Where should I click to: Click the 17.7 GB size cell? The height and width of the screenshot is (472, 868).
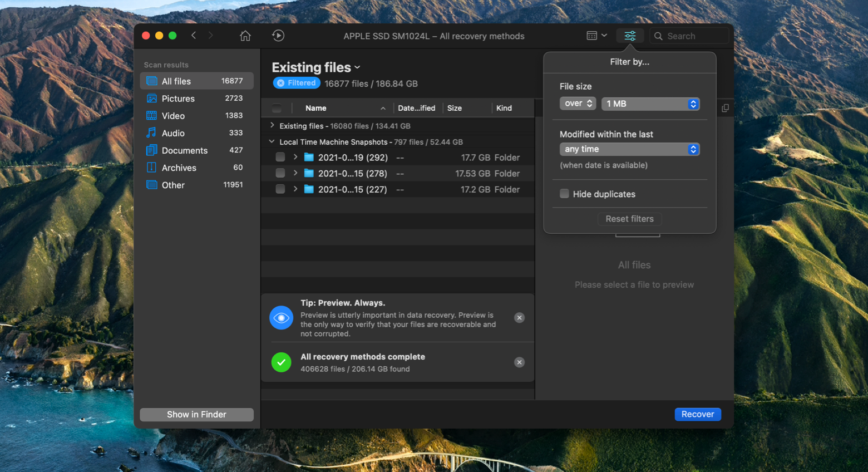[x=475, y=158]
